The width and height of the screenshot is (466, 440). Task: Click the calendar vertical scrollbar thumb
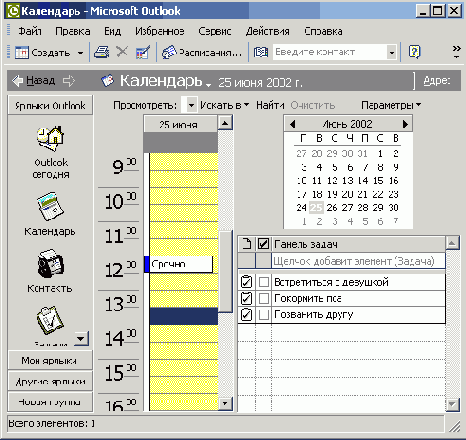(225, 271)
